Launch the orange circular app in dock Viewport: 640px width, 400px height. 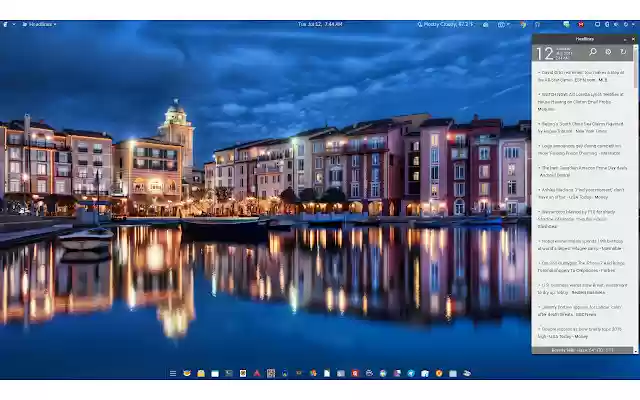point(439,373)
